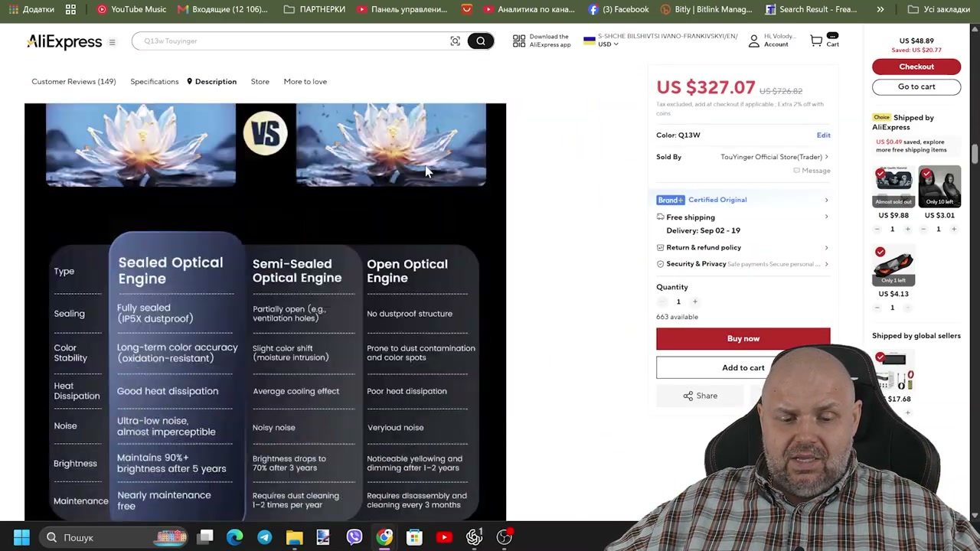The height and width of the screenshot is (551, 980).
Task: Open Viber from the taskbar
Action: [x=354, y=537]
